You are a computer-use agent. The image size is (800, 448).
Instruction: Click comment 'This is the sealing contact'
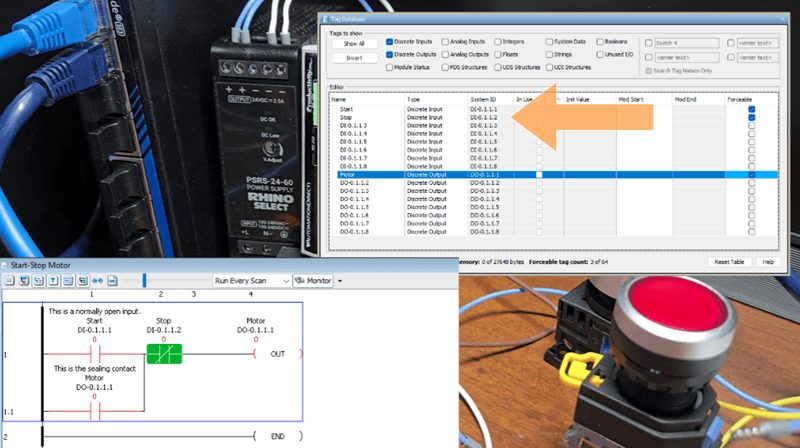pyautogui.click(x=95, y=368)
